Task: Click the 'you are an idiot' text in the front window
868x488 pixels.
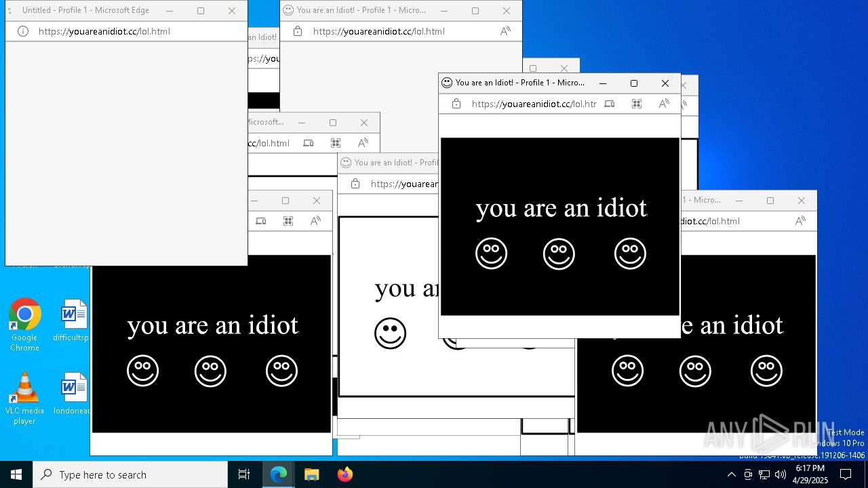Action: click(561, 208)
